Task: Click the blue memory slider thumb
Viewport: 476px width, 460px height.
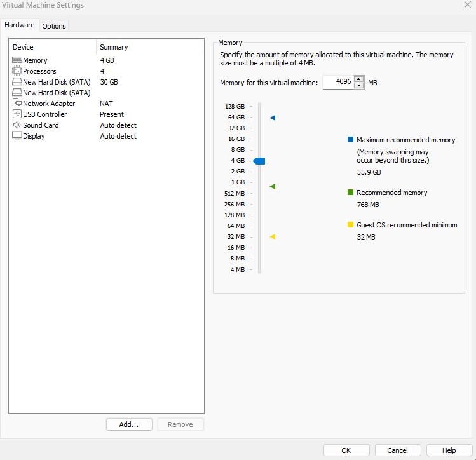Action: (259, 161)
